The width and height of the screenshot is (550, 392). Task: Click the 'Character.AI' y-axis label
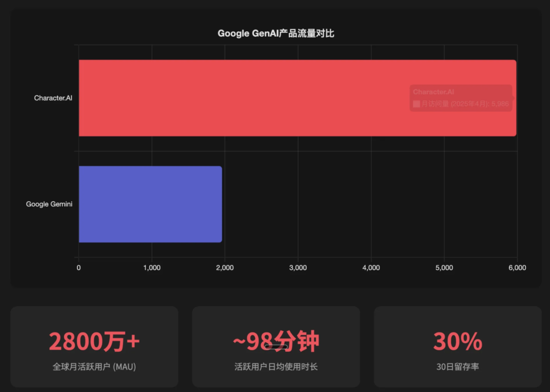click(53, 98)
